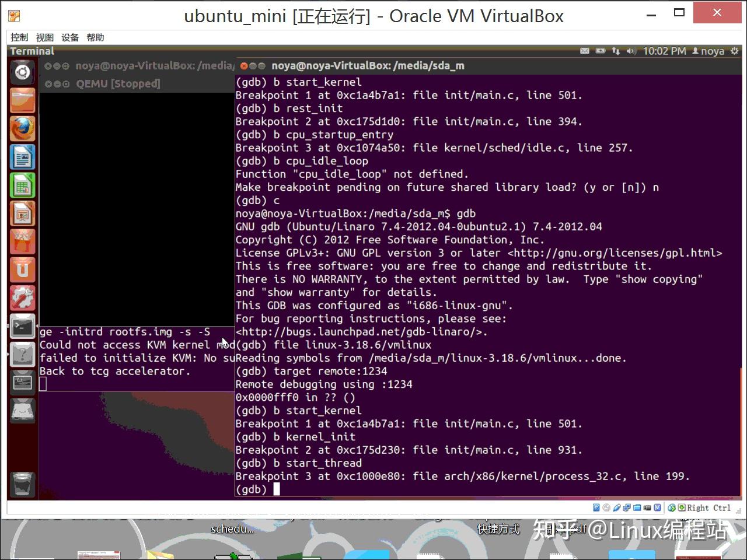Click the VirtualBox network status icon
Viewport: 747px width, 560px height.
(627, 508)
